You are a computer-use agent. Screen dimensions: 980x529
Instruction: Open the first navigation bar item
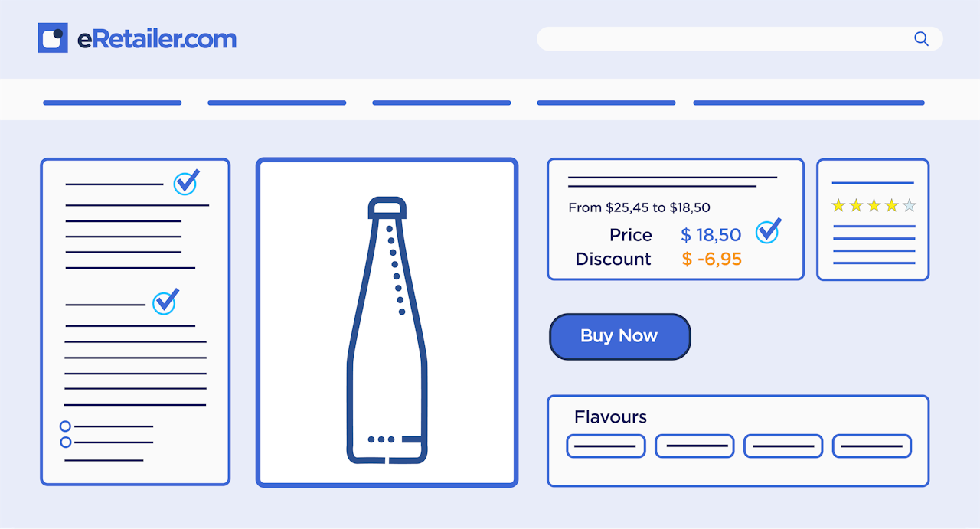[113, 103]
